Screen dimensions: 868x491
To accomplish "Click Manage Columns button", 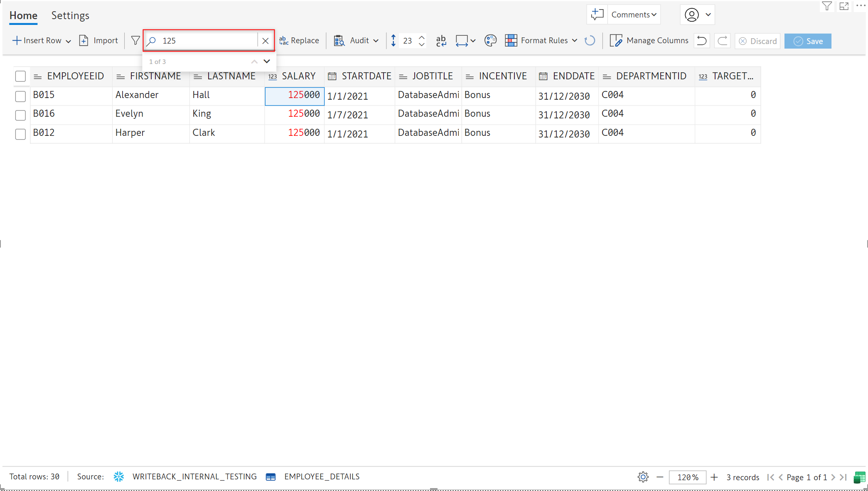I will [x=649, y=41].
